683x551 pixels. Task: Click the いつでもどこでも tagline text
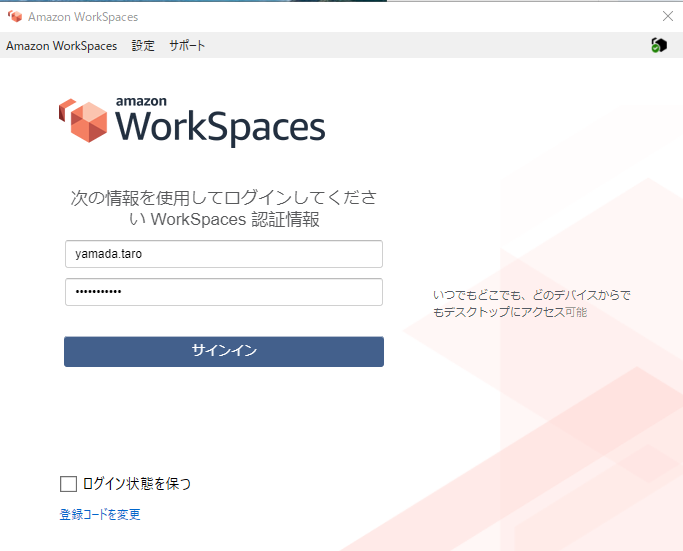[x=531, y=303]
